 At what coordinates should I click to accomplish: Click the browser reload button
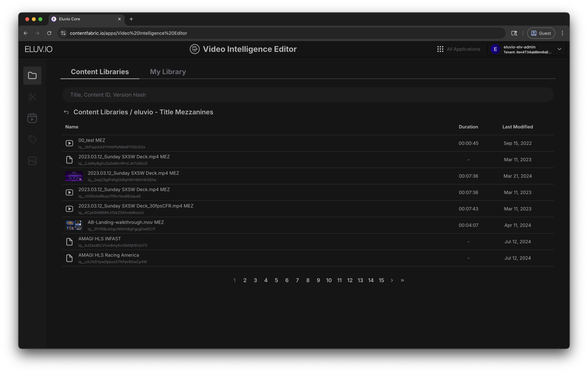tap(49, 33)
